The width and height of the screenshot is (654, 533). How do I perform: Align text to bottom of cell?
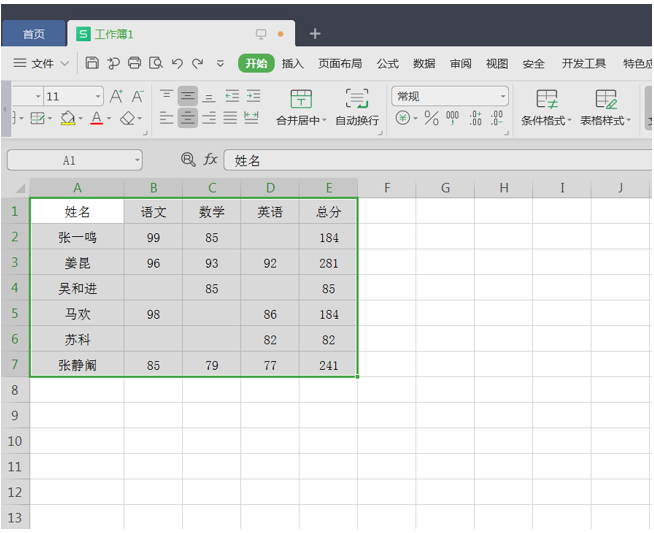(209, 96)
